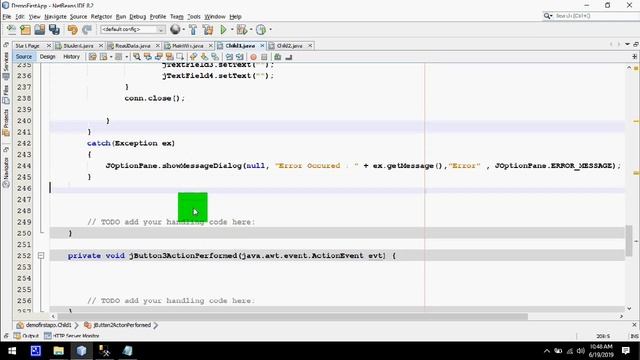Viewport: 640px width, 360px height.
Task: Click into the Search (Ctrl+I) field
Action: pyautogui.click(x=596, y=16)
